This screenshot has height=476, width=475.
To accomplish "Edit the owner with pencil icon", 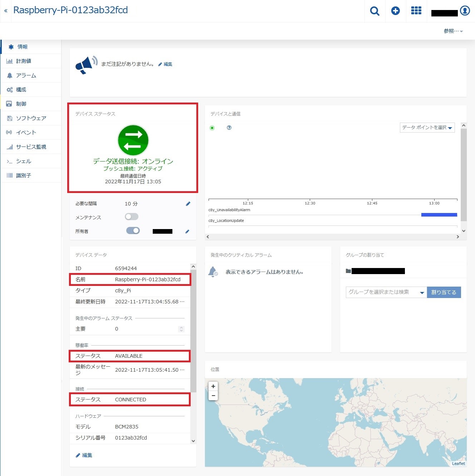I will click(187, 232).
